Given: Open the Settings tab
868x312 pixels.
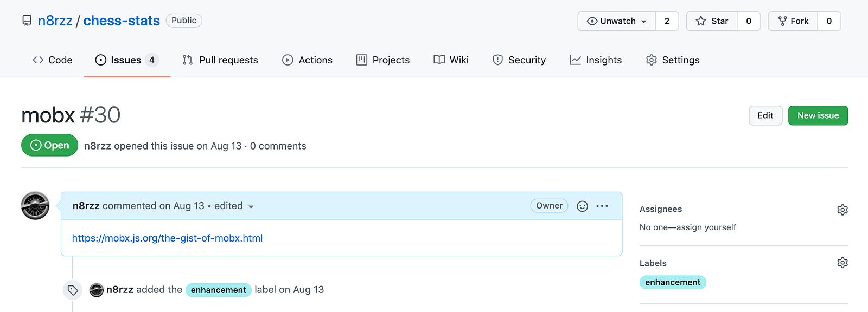Looking at the screenshot, I should coord(673,60).
